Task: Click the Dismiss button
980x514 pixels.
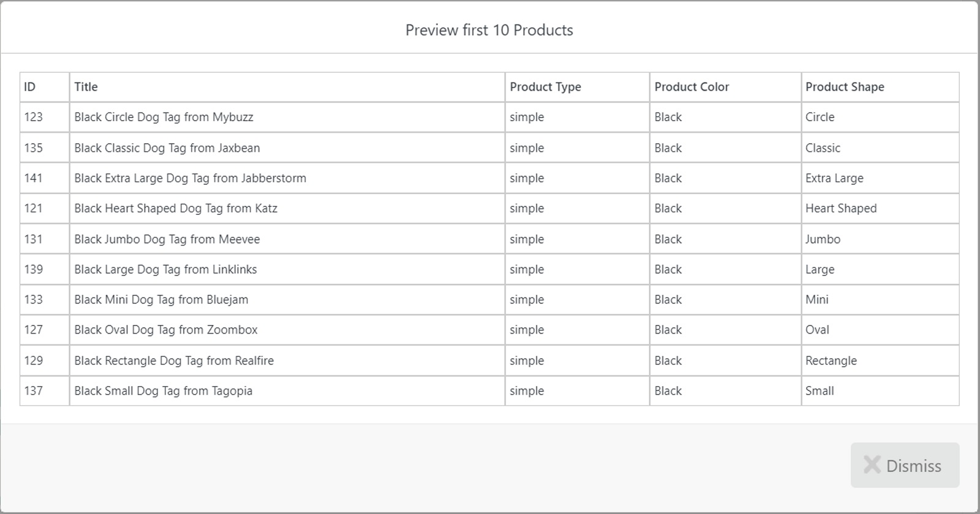Action: 905,465
